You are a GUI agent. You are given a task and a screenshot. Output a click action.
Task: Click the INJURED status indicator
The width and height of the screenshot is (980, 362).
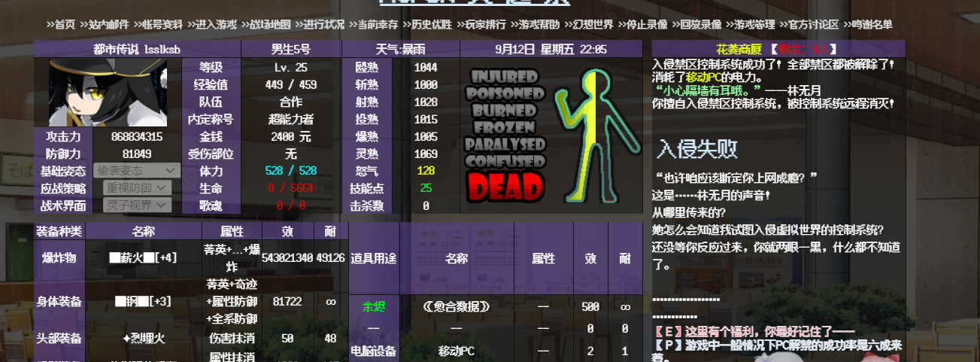point(504,77)
